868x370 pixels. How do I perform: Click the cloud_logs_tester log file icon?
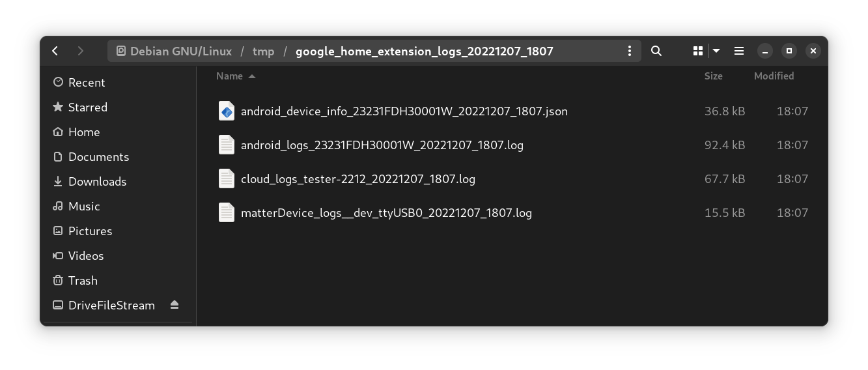point(227,179)
